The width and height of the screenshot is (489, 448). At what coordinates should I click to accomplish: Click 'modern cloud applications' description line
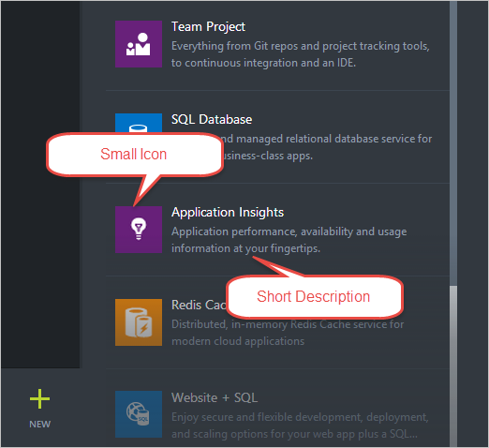coord(238,341)
